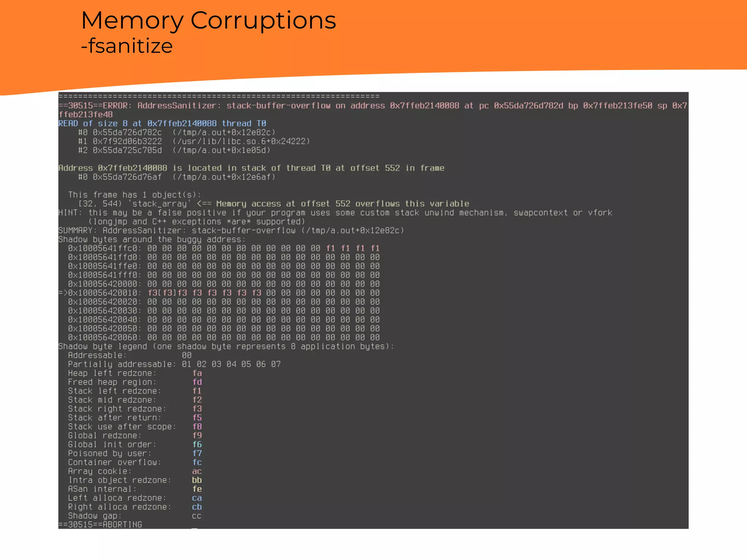The width and height of the screenshot is (747, 560).
Task: Click the 'SUMMARY: AddressSanitizer' line
Action: pos(231,230)
